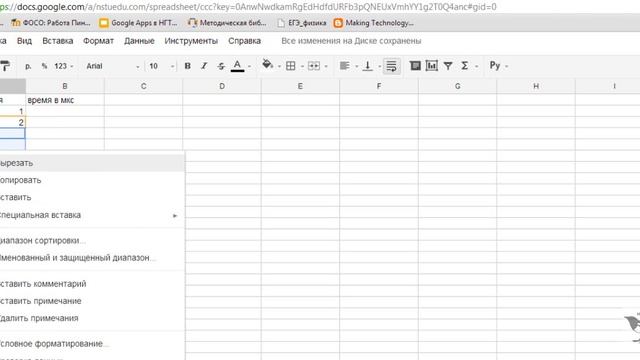Viewport: 640px width, 360px height.
Task: Open the 123 number format dropdown
Action: [63, 66]
